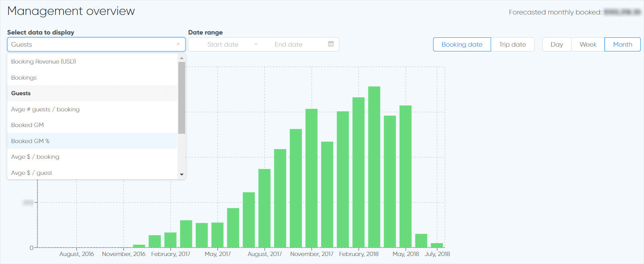Screen dimensions: 644x264
Task: Click the Date range label
Action: coord(205,32)
